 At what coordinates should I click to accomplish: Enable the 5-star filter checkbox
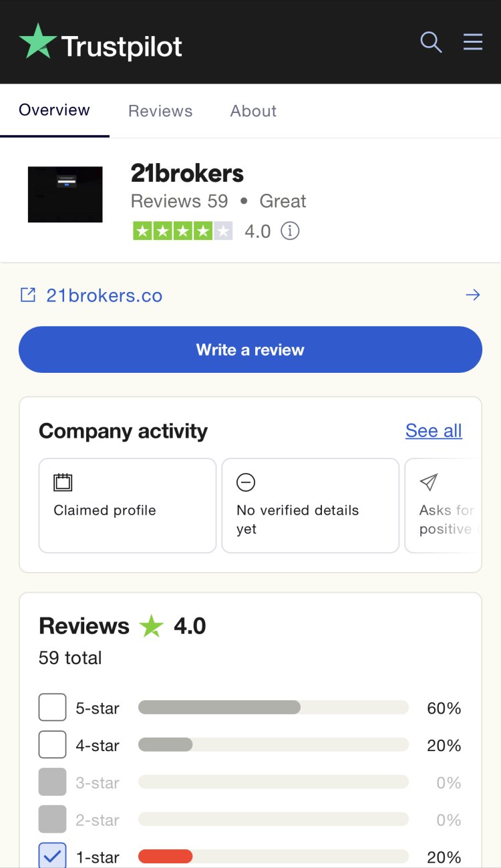pyautogui.click(x=53, y=708)
